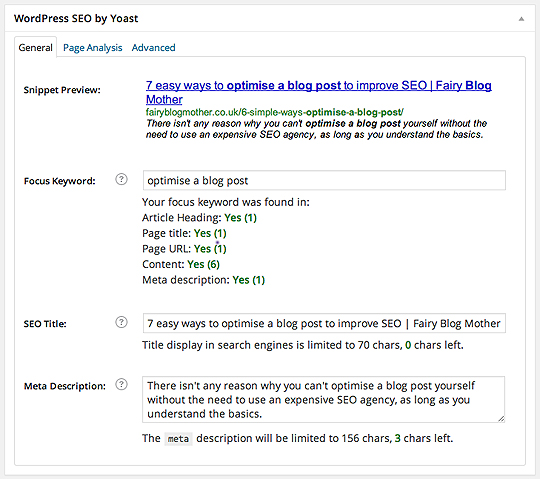Click the green snippet preview URL
Viewport: 540px width, 479px height.
coord(274,112)
